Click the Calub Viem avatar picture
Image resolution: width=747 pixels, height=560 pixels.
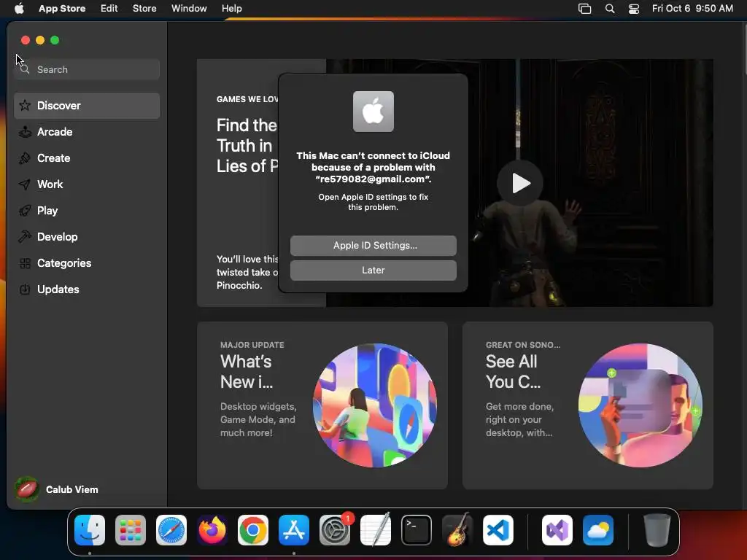[27, 489]
